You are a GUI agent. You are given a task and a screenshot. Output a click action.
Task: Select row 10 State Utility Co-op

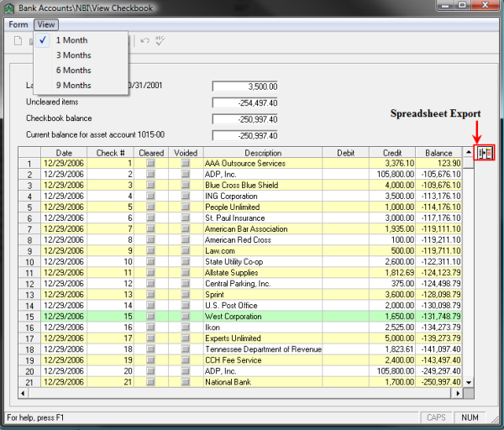pyautogui.click(x=263, y=262)
